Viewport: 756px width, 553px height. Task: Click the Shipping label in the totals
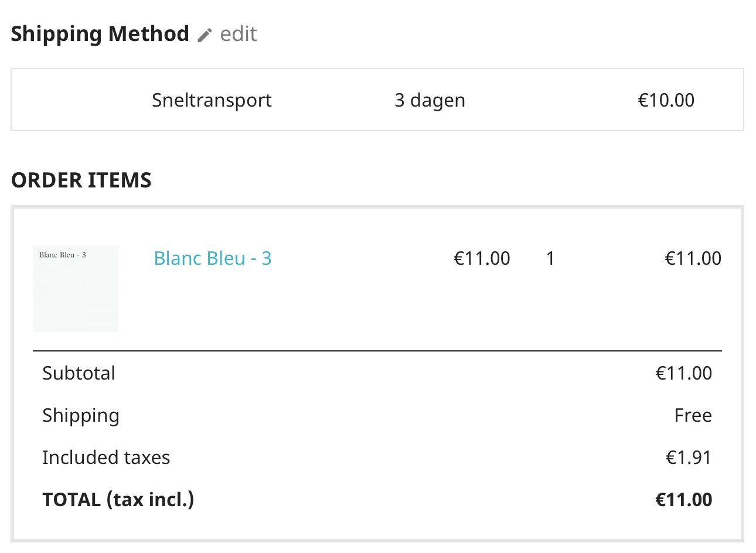[x=81, y=415]
